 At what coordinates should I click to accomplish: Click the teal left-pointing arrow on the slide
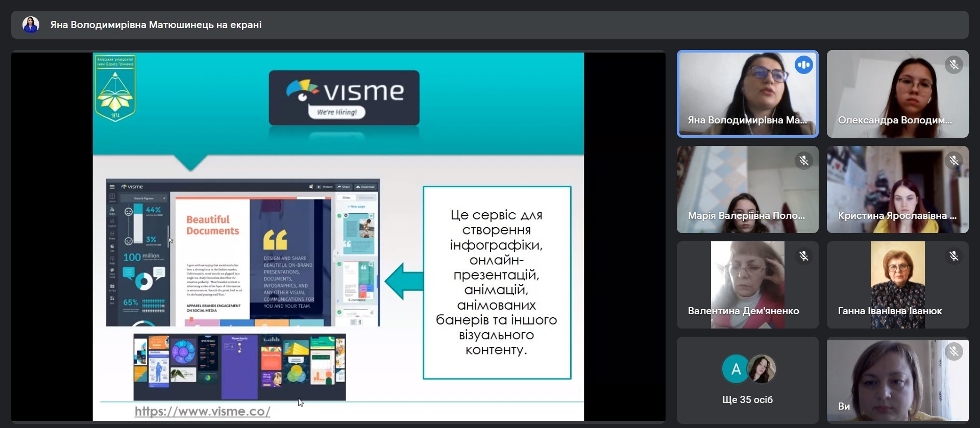click(404, 281)
